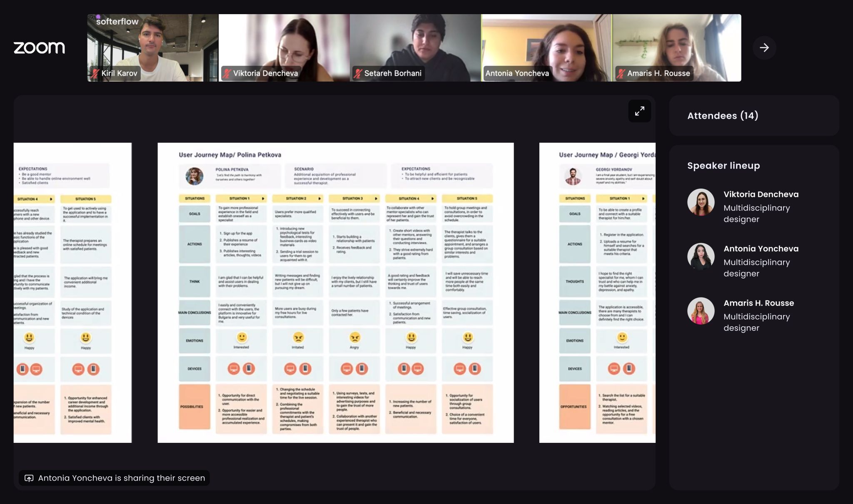Select Viktoria Dencheva's avatar in speaker lineup
The image size is (853, 504).
click(701, 202)
